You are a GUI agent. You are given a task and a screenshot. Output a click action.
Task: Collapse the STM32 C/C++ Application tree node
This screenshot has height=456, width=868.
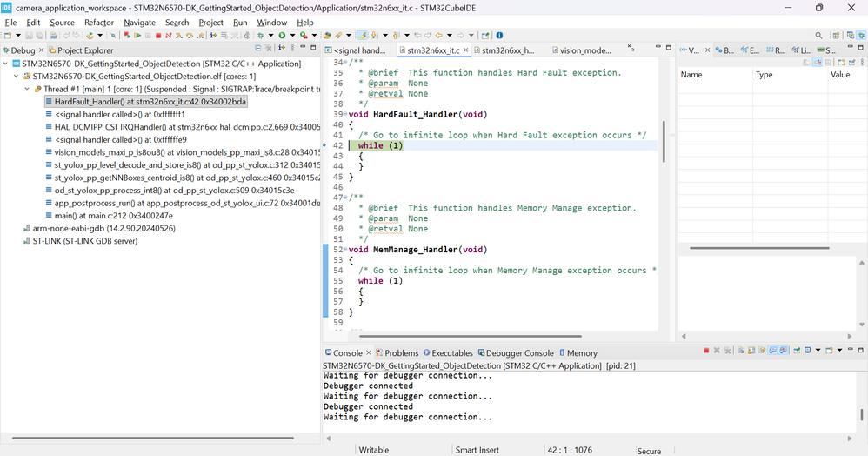pos(5,64)
